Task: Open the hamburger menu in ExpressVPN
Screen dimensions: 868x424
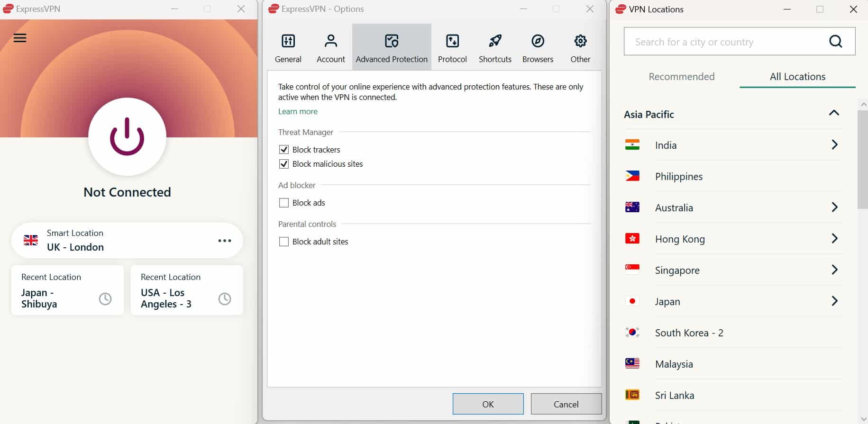Action: click(20, 38)
